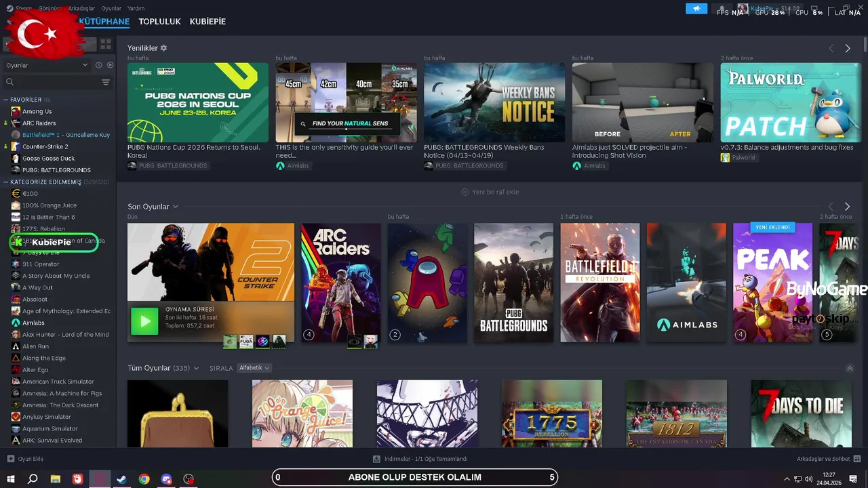The width and height of the screenshot is (868, 488).
Task: Go to next Son Oyunlar page
Action: 848,207
